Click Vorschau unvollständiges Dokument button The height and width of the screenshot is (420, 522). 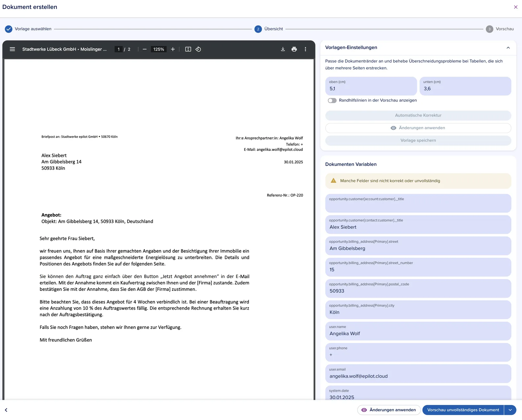(463, 410)
